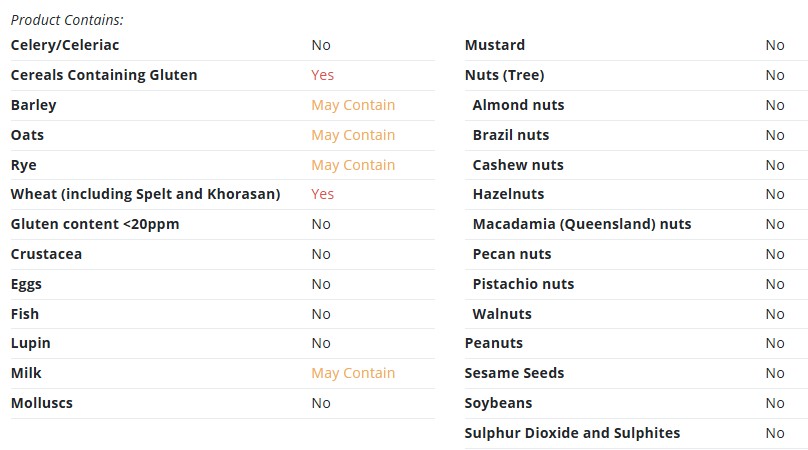Viewport: 808px width, 450px height.
Task: Select the Oats allergen label
Action: coord(27,135)
